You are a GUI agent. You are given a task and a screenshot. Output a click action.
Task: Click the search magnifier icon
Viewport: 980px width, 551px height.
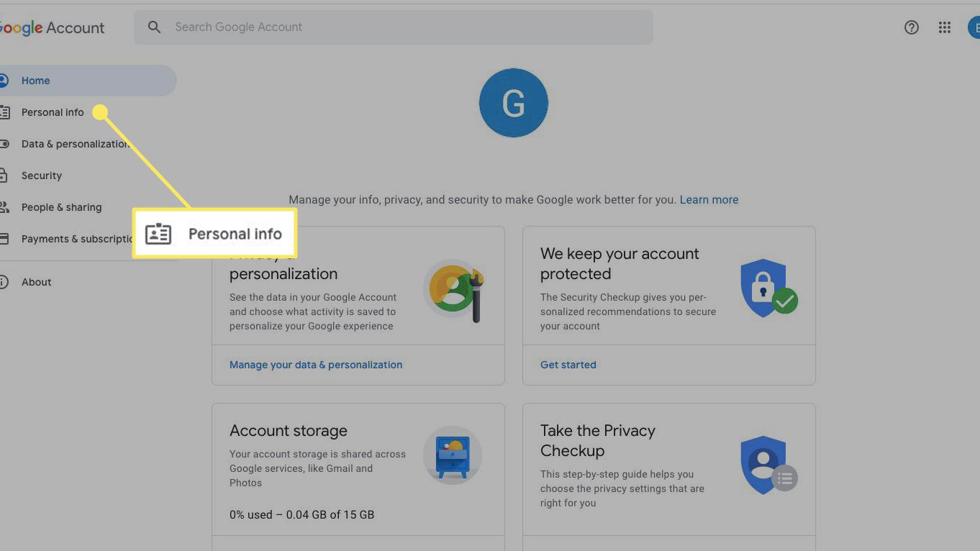pos(154,27)
